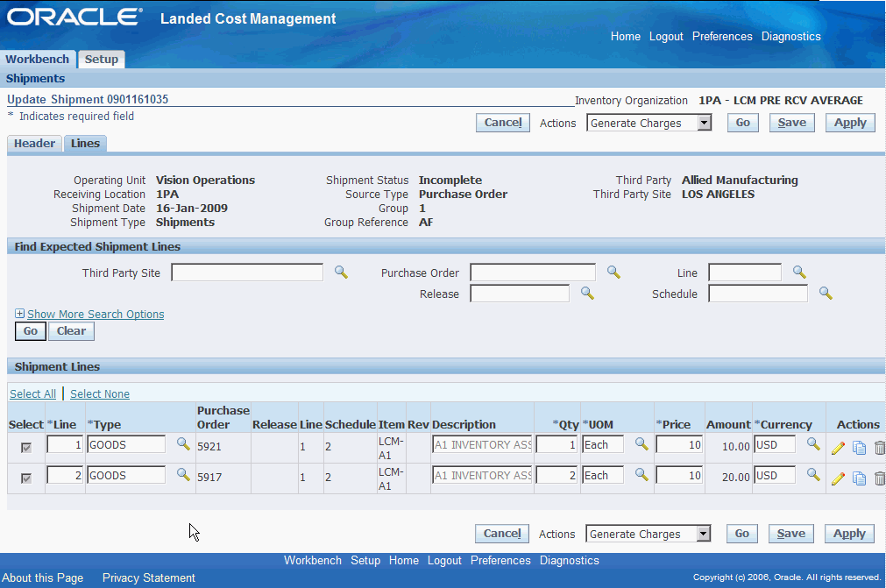Toggle Select checkbox for shipment line 1

tap(26, 448)
